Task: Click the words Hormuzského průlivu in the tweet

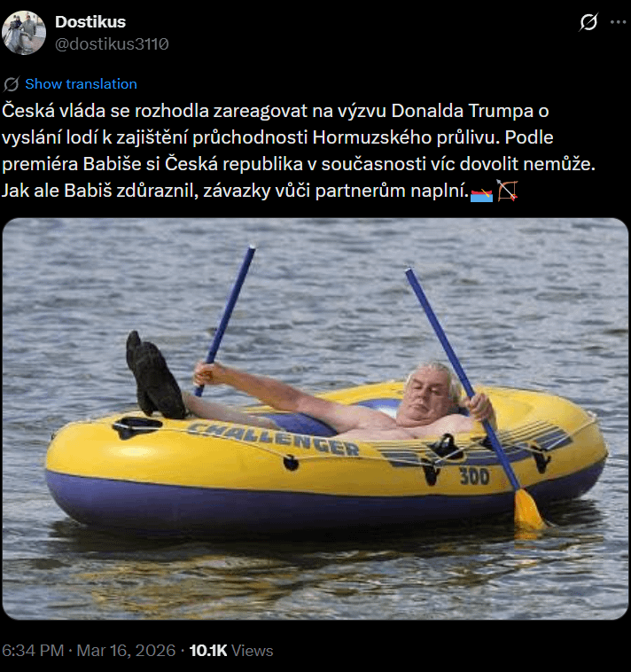Action: (x=406, y=137)
